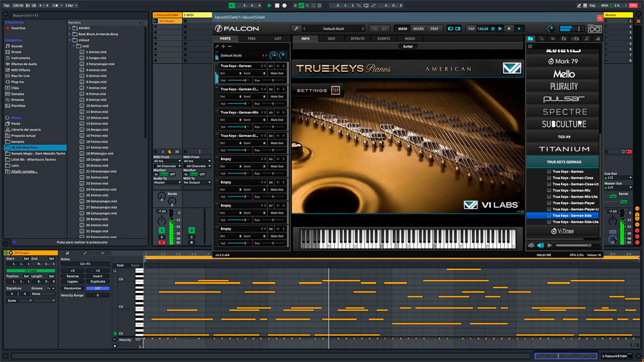The width and height of the screenshot is (644, 362).
Task: Turn Falcon's main volume knob
Action: (x=551, y=28)
